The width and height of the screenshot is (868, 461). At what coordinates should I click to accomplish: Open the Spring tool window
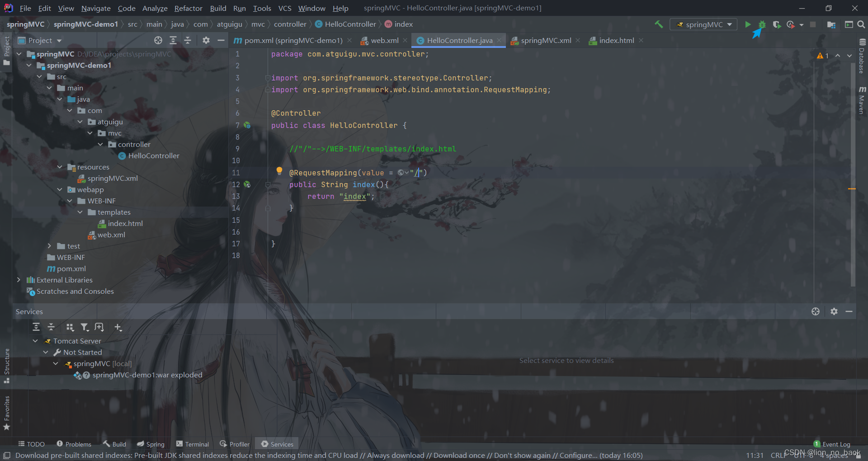click(x=151, y=444)
